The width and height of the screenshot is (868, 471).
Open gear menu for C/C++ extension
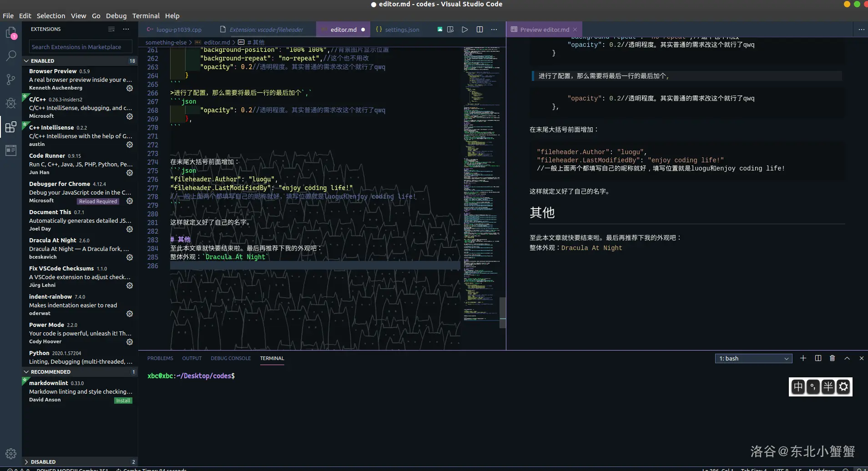click(x=130, y=116)
